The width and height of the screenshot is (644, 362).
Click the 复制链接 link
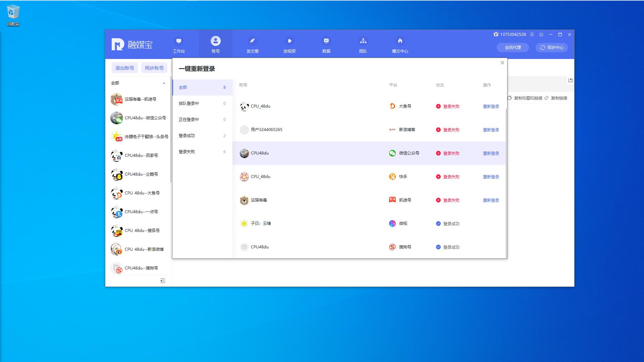click(558, 98)
